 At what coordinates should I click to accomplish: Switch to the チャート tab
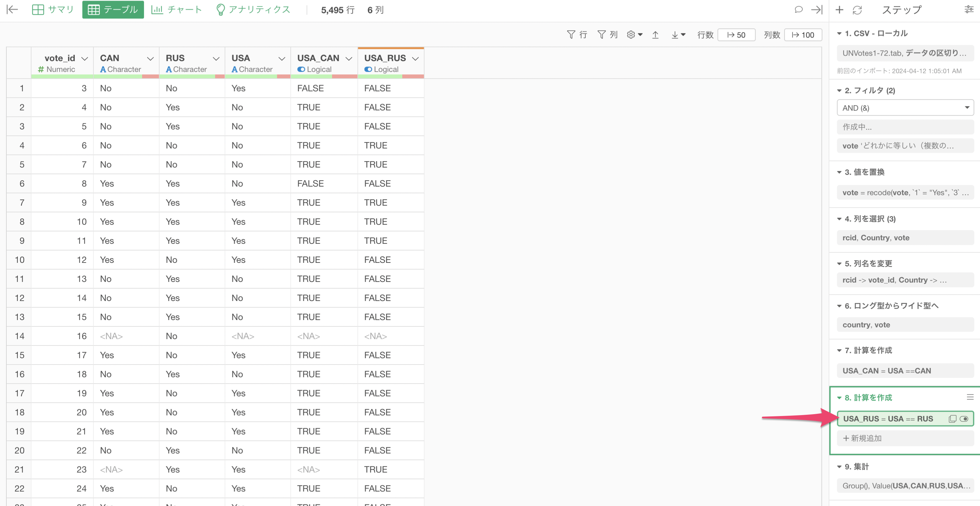click(176, 10)
